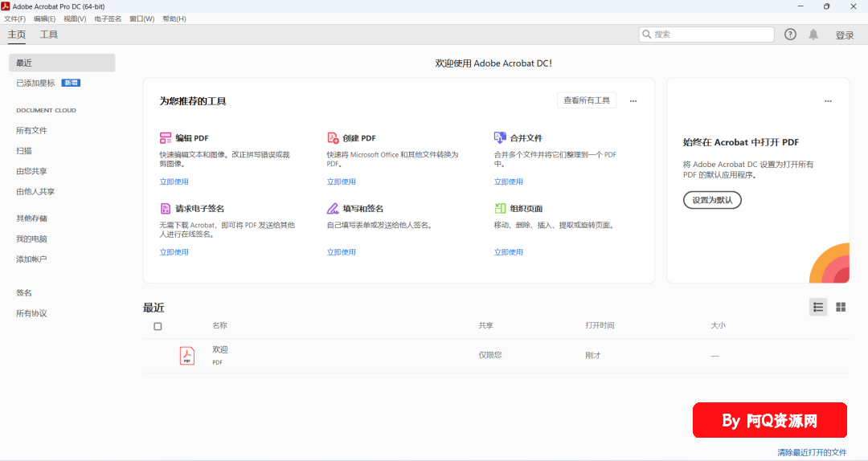Select 签名 in the sidebar
The height and width of the screenshot is (461, 868).
(24, 293)
